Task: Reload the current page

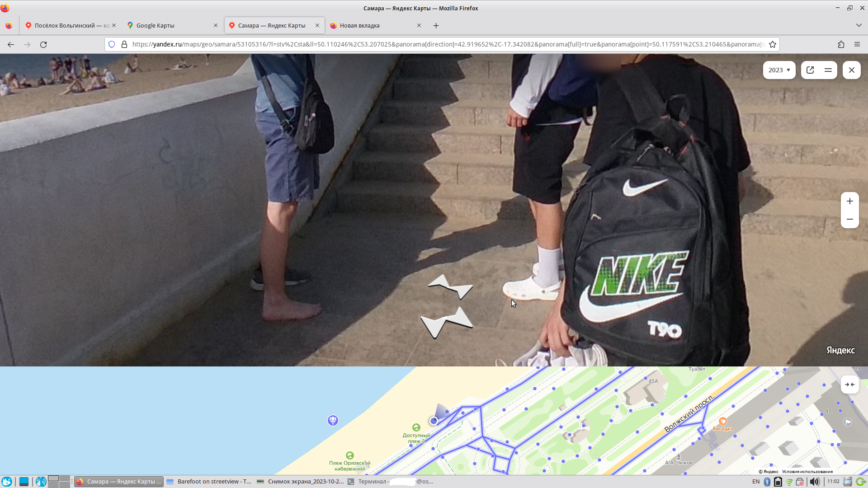Action: click(43, 44)
